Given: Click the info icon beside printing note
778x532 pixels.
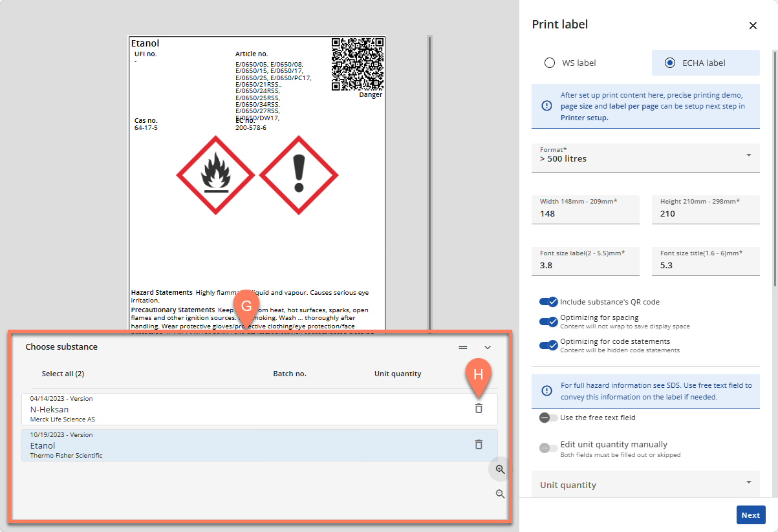Looking at the screenshot, I should (x=547, y=105).
